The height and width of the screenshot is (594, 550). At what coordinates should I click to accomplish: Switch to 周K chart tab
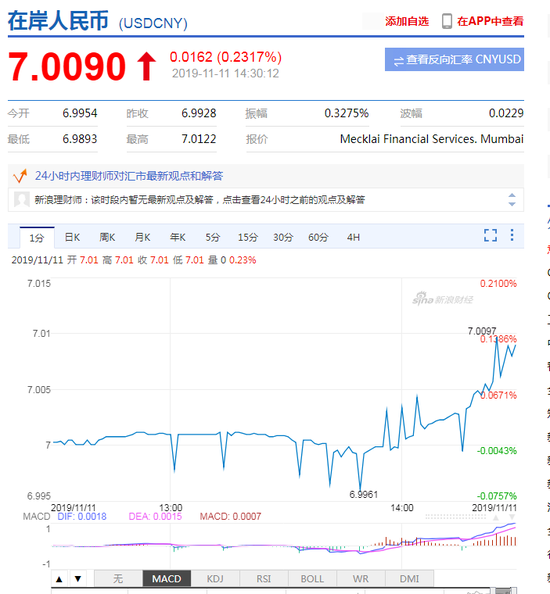coord(107,238)
